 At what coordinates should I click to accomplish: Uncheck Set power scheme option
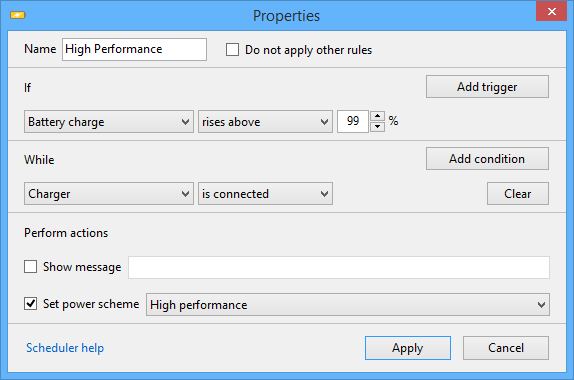pyautogui.click(x=30, y=303)
